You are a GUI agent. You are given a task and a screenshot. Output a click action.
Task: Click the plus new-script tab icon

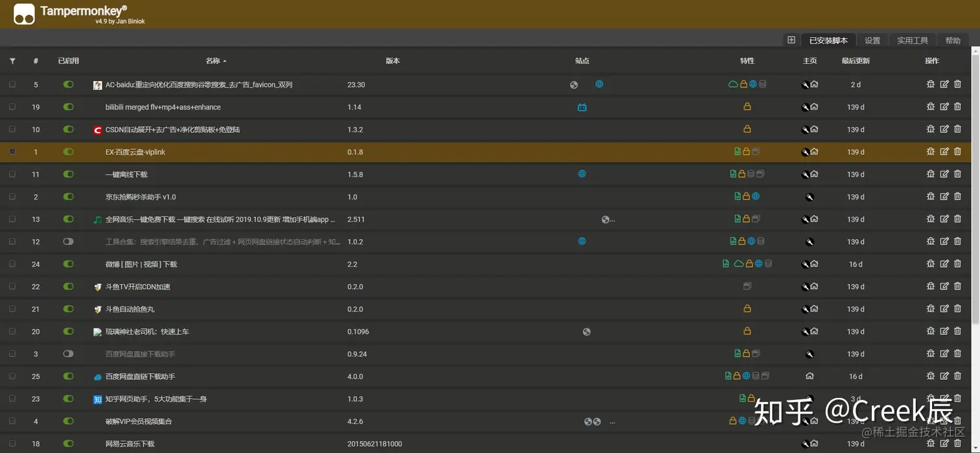(x=791, y=40)
